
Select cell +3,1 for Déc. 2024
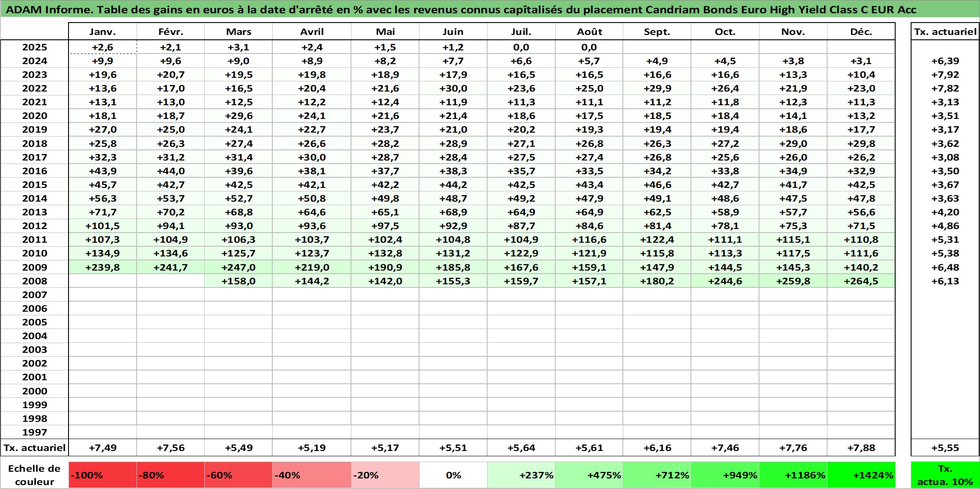coord(861,61)
